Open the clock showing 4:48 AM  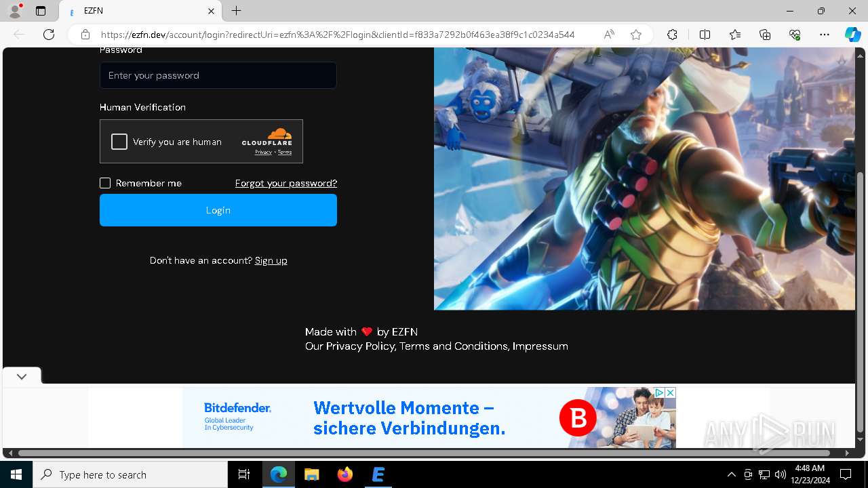(x=809, y=474)
